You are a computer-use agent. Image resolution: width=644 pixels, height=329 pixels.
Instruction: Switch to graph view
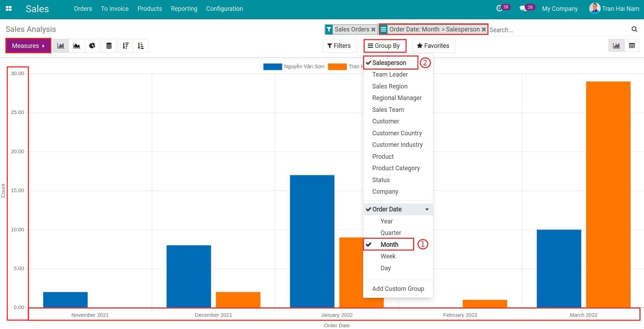click(616, 46)
